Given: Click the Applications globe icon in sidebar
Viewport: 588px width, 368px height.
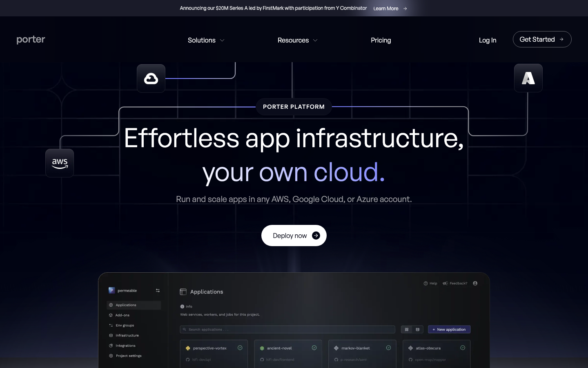Looking at the screenshot, I should pyautogui.click(x=111, y=305).
